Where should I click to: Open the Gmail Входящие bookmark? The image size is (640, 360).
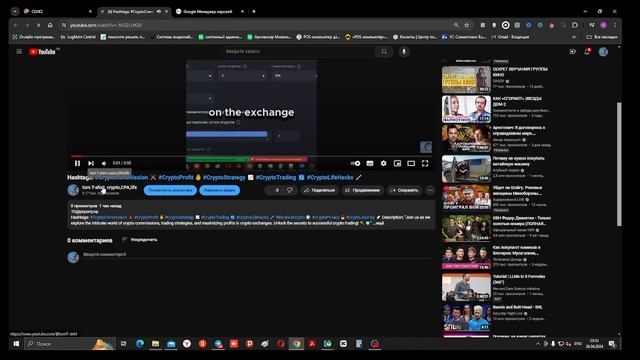(x=510, y=37)
